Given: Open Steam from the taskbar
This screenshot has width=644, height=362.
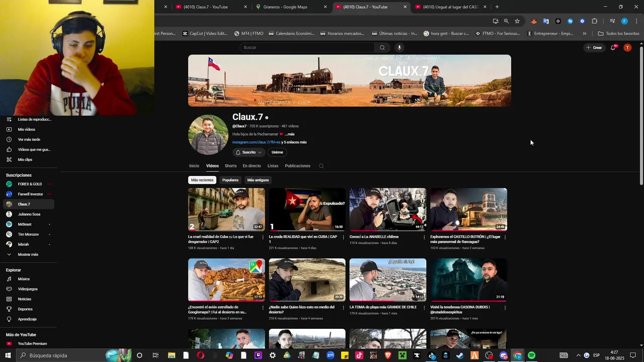Looking at the screenshot, I should (x=460, y=355).
